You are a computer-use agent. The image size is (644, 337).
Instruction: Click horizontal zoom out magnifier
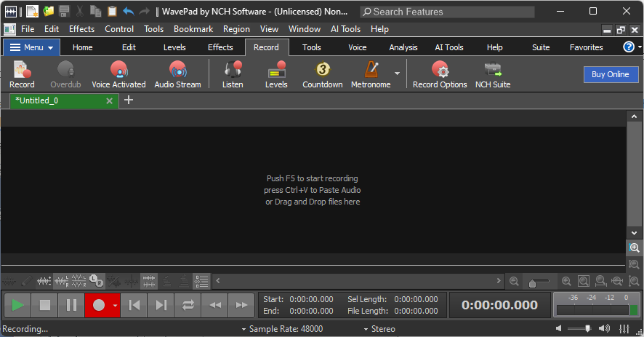click(x=514, y=282)
